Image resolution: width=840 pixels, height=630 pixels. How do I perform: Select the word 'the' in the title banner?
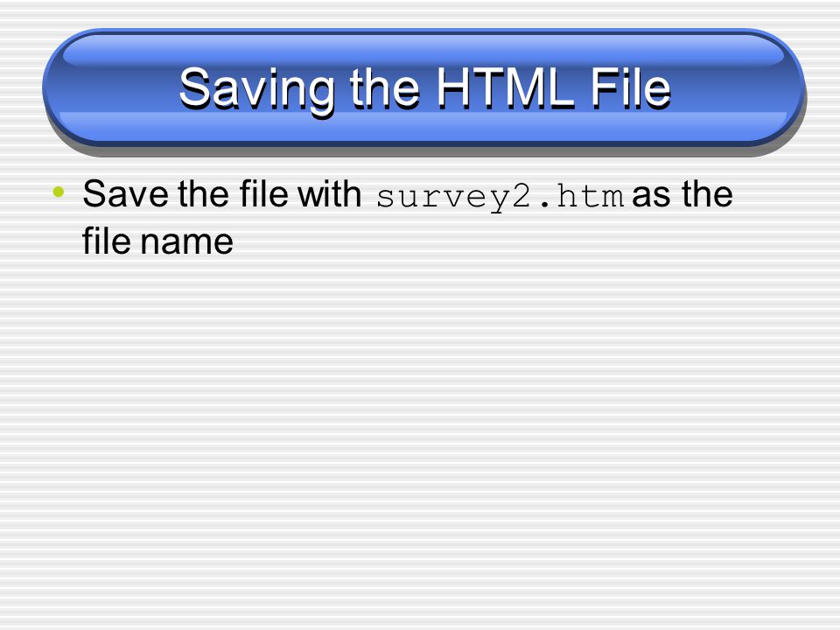pos(385,87)
